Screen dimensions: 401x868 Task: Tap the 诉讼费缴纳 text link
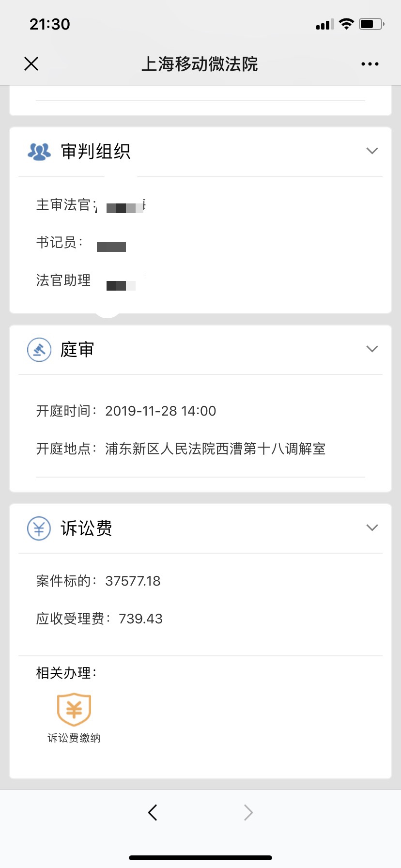[74, 738]
